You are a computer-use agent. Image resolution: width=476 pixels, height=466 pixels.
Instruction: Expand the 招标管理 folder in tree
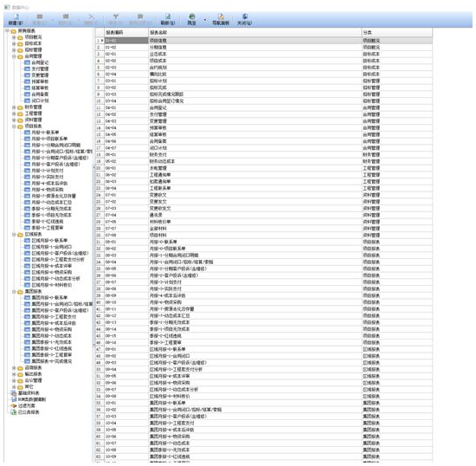[x=14, y=50]
